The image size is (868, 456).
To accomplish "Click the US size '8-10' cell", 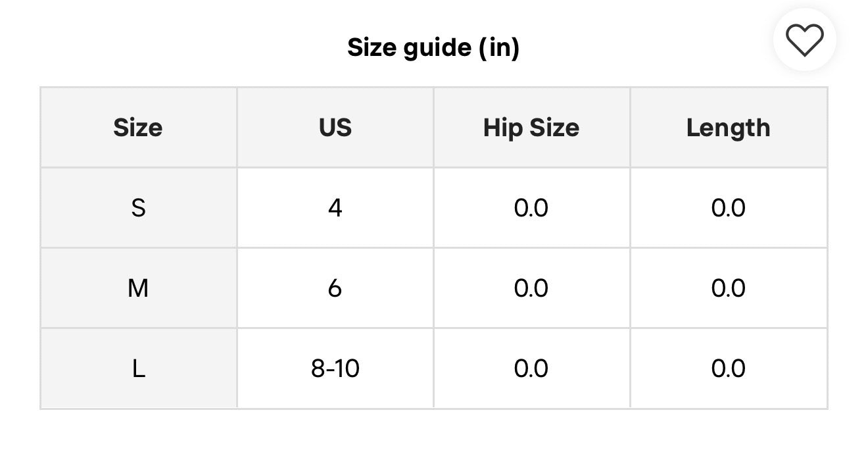I will coord(335,368).
